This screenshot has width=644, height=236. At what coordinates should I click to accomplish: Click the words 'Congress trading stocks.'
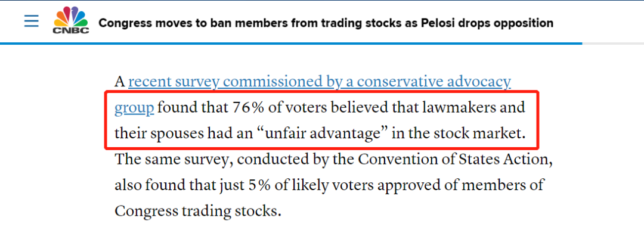197,211
